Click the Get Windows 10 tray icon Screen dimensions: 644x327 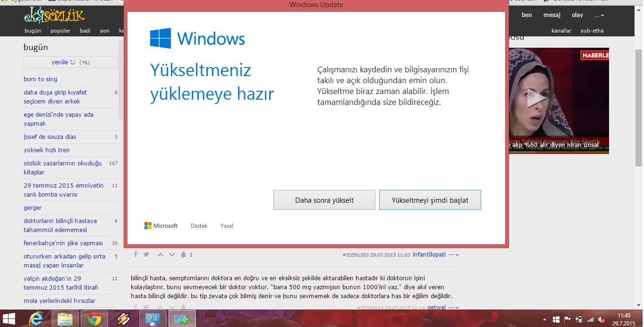tap(556, 319)
